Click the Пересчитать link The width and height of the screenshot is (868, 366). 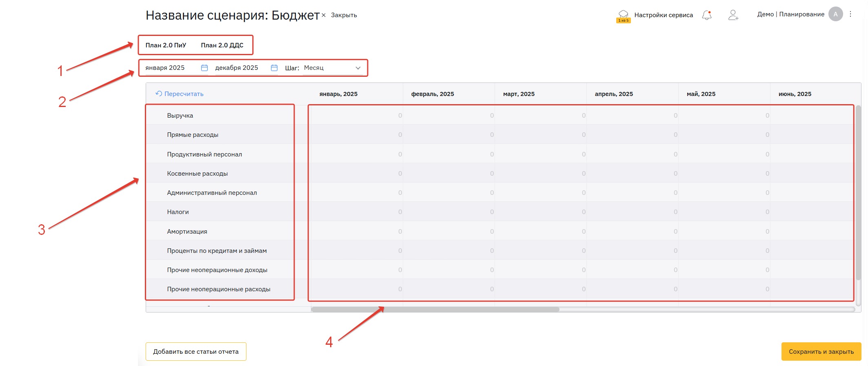(180, 94)
